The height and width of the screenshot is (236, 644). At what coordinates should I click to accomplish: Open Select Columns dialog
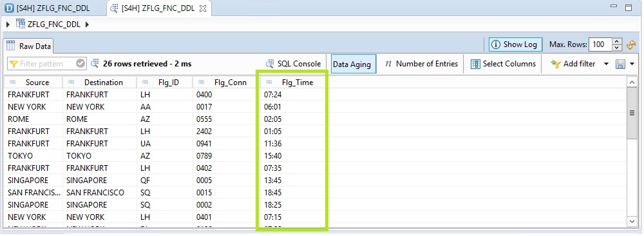tap(503, 64)
